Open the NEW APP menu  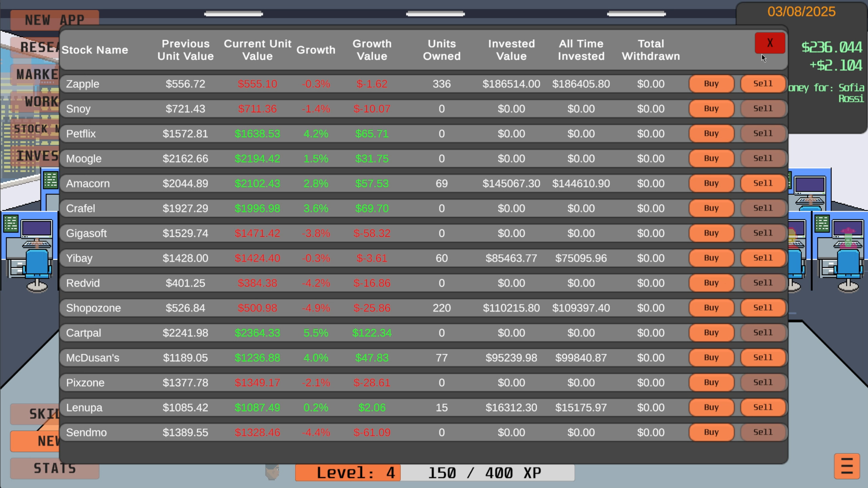click(54, 20)
